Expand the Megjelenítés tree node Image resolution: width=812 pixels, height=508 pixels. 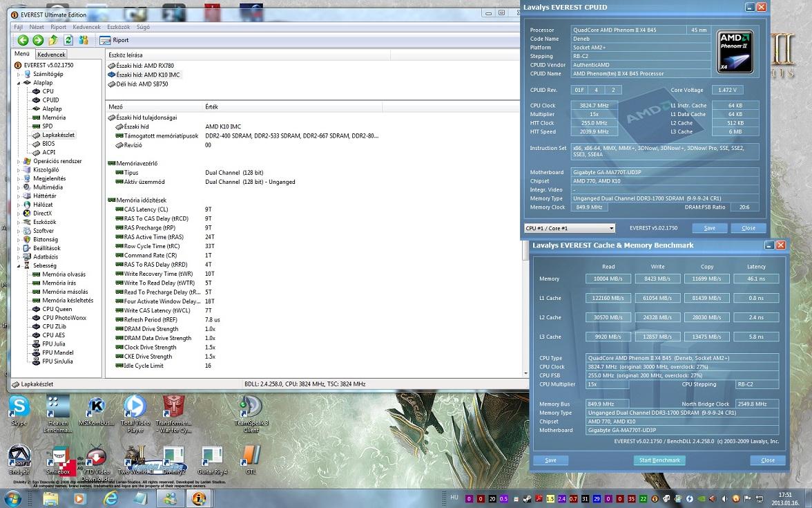(19, 179)
